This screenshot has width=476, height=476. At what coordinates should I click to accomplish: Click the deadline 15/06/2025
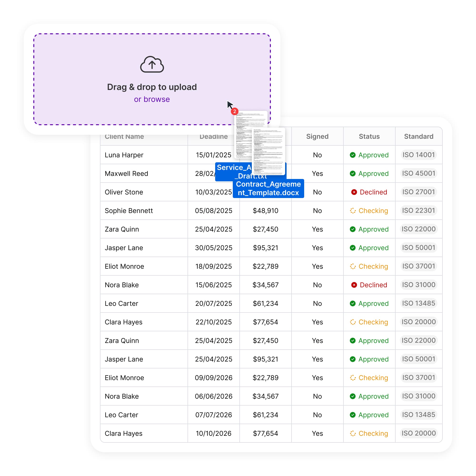pos(214,285)
